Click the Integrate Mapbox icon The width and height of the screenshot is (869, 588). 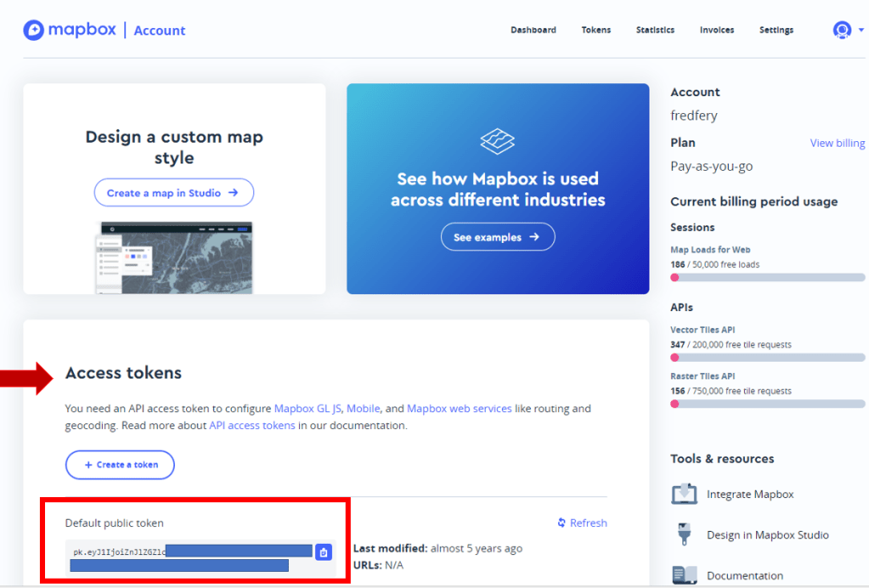[x=684, y=494]
